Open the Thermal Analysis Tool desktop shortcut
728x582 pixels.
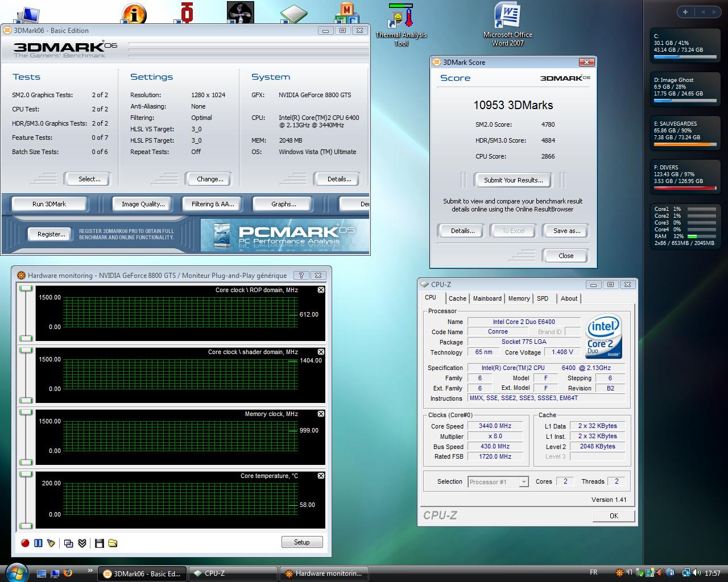(401, 25)
